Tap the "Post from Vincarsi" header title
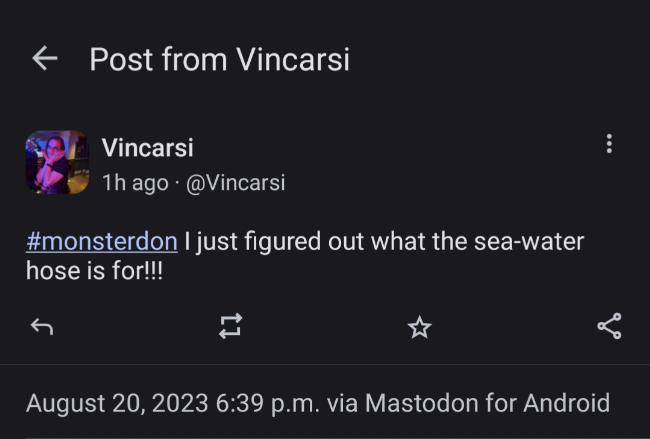Viewport: 650px width, 439px height. tap(220, 59)
